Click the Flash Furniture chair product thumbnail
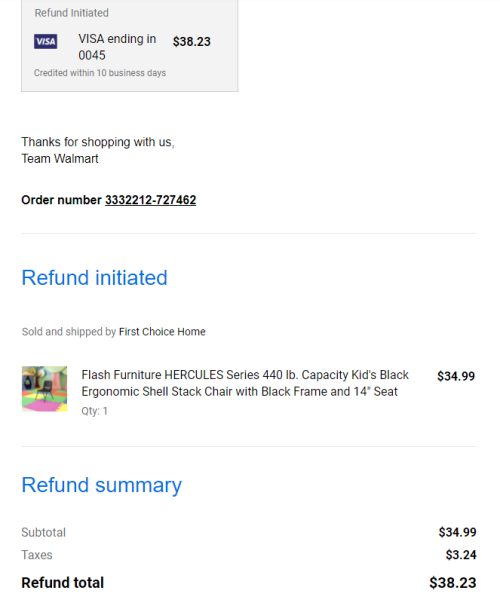Viewport: 500px width, 615px height. click(x=44, y=389)
